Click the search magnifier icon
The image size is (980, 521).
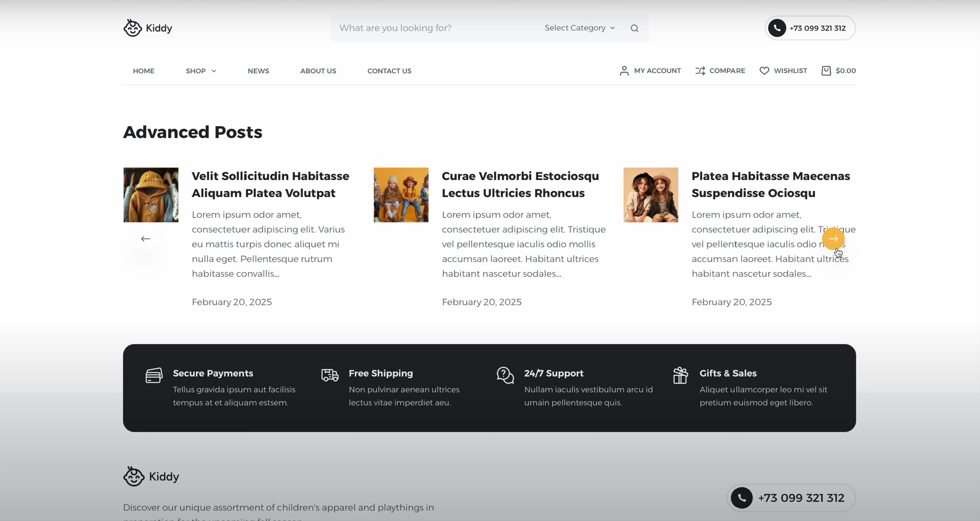point(634,28)
